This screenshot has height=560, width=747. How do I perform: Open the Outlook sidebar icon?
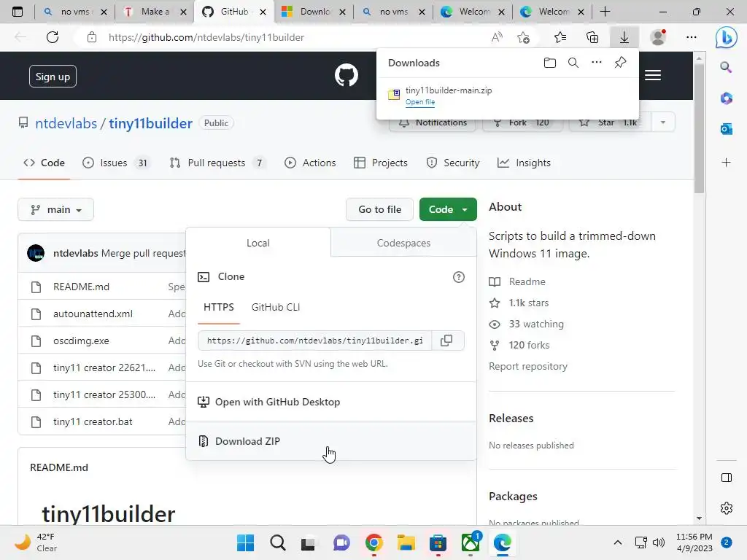click(726, 128)
